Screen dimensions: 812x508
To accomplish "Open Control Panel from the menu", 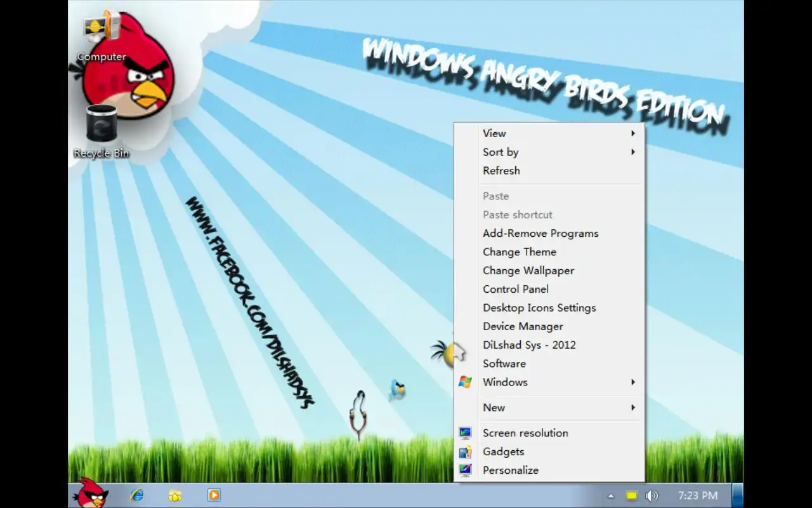I will (x=549, y=289).
